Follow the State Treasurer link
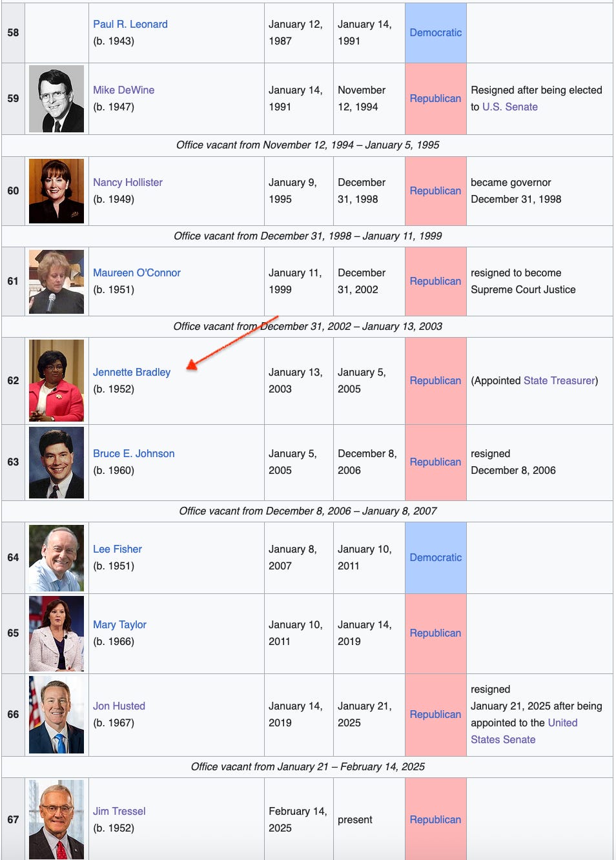This screenshot has height=860, width=616. (559, 380)
